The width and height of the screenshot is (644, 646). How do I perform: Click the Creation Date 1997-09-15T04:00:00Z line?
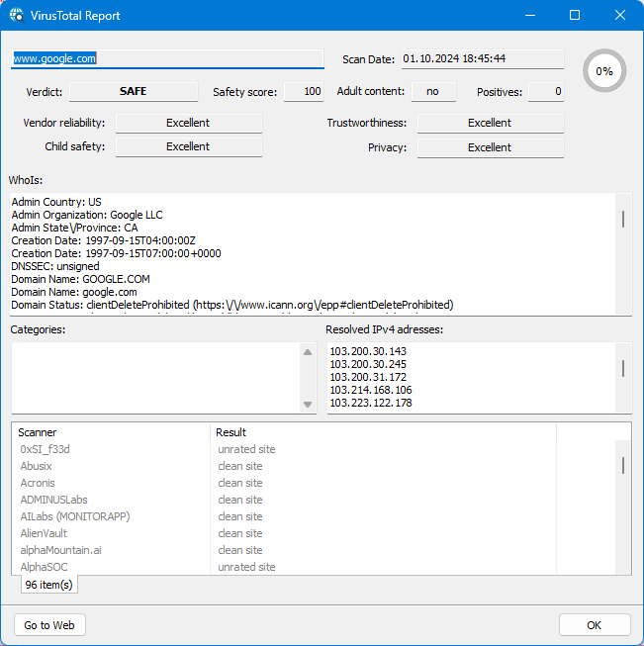click(x=104, y=240)
